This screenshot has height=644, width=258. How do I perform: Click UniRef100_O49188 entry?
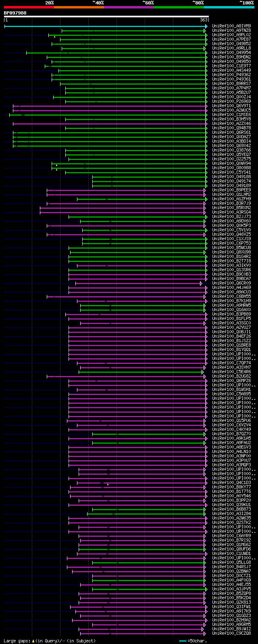[x=231, y=177]
